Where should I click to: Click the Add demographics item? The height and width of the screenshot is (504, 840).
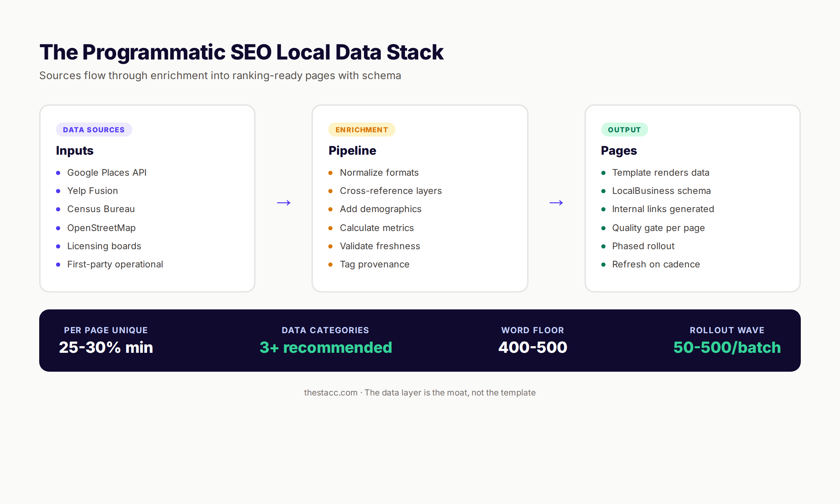[x=380, y=209]
